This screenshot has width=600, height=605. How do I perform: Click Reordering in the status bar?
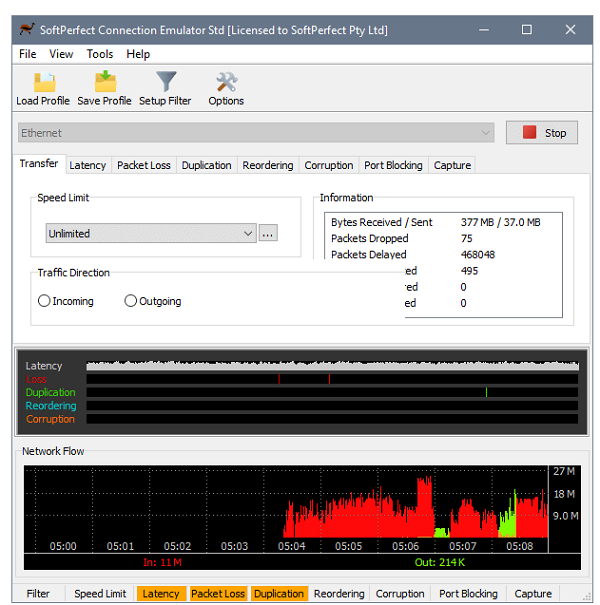(x=339, y=593)
